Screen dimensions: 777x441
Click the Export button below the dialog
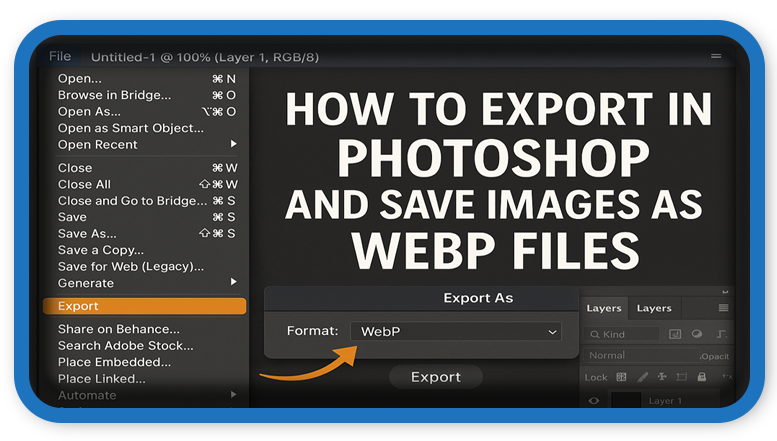(436, 377)
